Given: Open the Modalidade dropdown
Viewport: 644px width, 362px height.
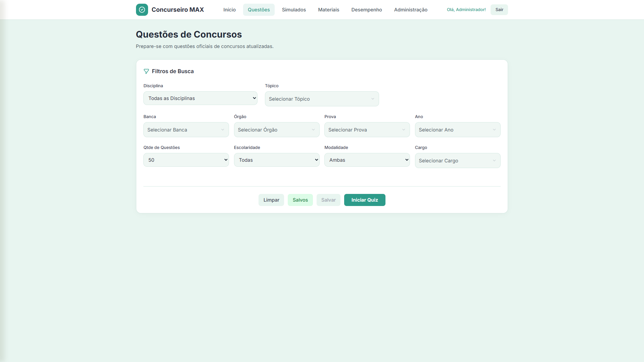Looking at the screenshot, I should pyautogui.click(x=367, y=160).
